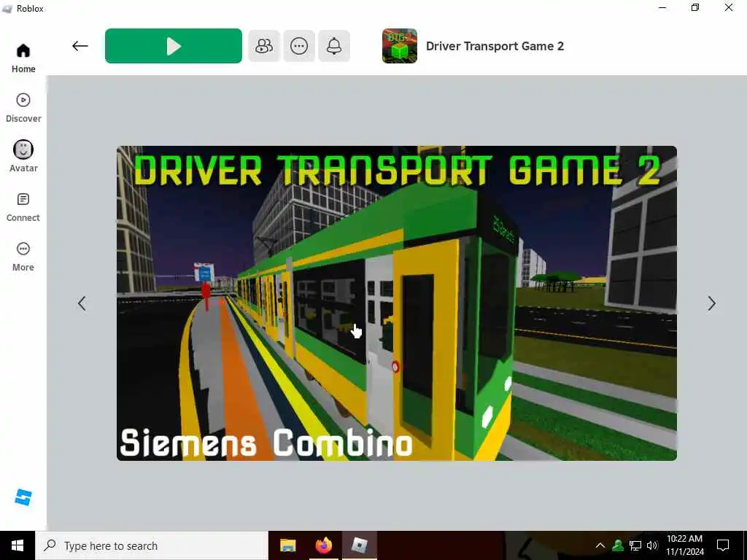747x560 pixels.
Task: Show the next screenshot in the carousel
Action: coord(711,303)
